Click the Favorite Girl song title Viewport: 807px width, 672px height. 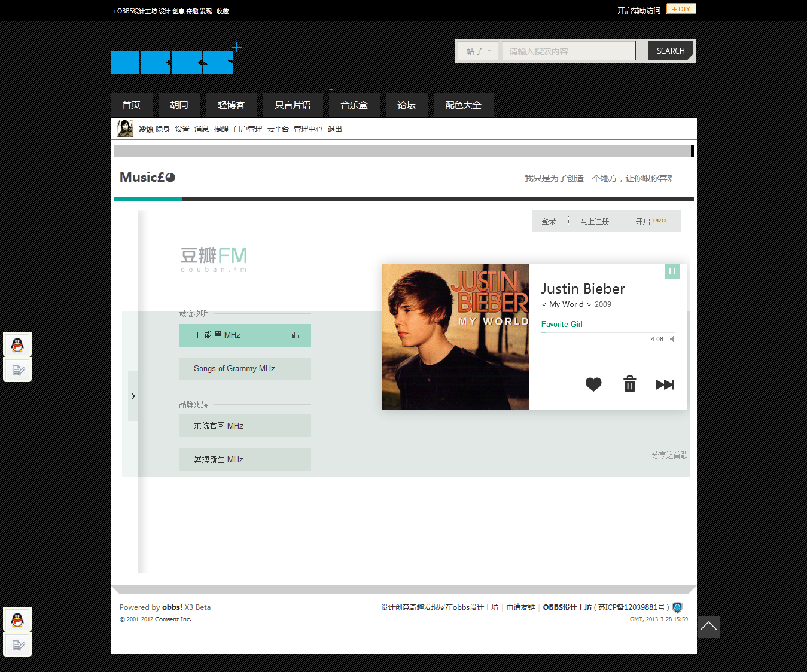[562, 324]
